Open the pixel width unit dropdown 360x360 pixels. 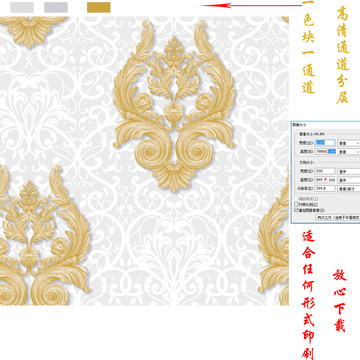click(349, 143)
